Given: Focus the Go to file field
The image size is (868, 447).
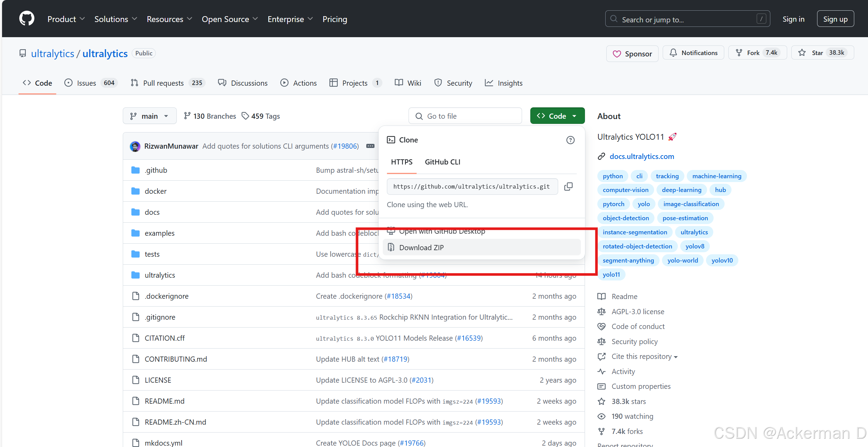Looking at the screenshot, I should (465, 116).
